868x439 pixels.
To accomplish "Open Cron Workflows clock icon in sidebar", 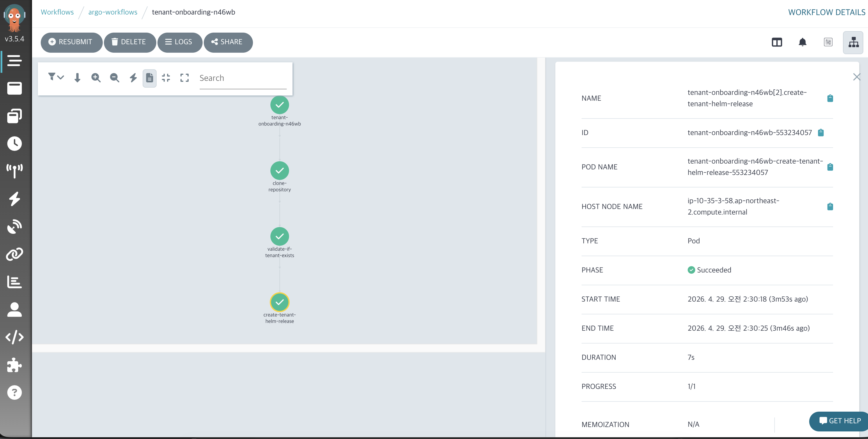I will (x=15, y=144).
